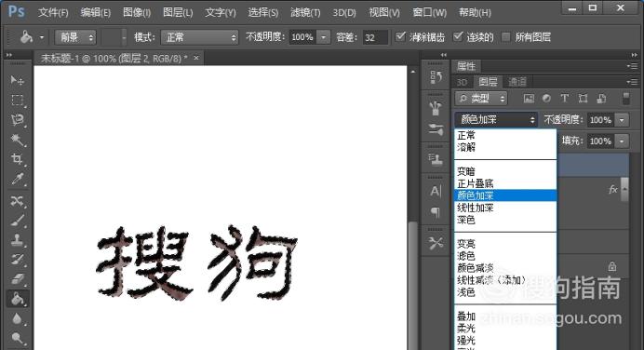This screenshot has height=350, width=644.
Task: Open the Image menu
Action: click(137, 12)
